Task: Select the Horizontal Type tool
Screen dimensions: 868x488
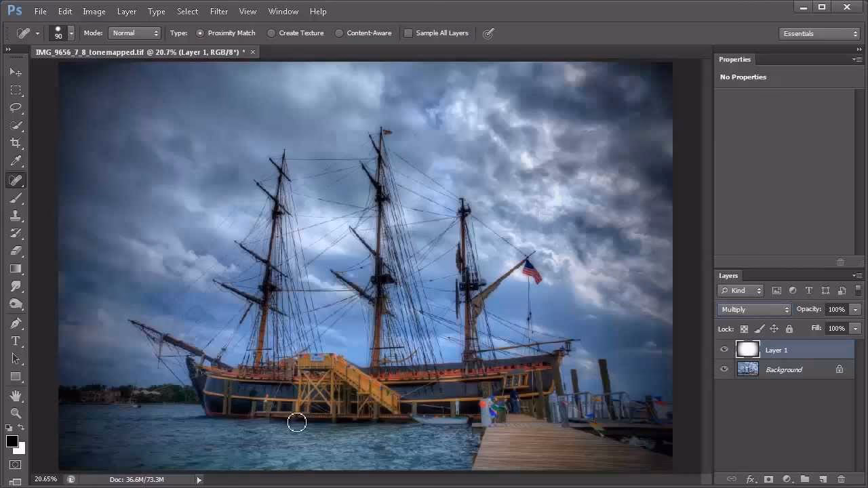Action: pyautogui.click(x=16, y=341)
